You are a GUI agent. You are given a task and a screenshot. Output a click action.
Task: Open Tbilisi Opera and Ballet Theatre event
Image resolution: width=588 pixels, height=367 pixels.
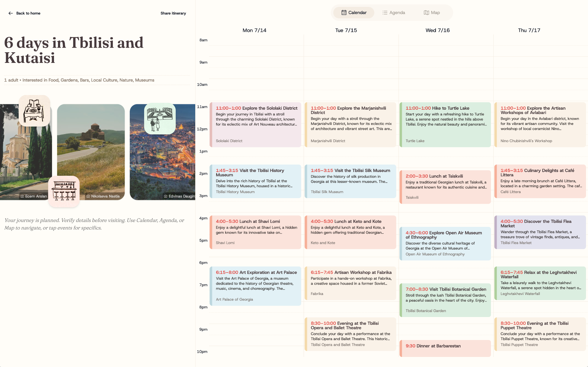click(x=350, y=334)
